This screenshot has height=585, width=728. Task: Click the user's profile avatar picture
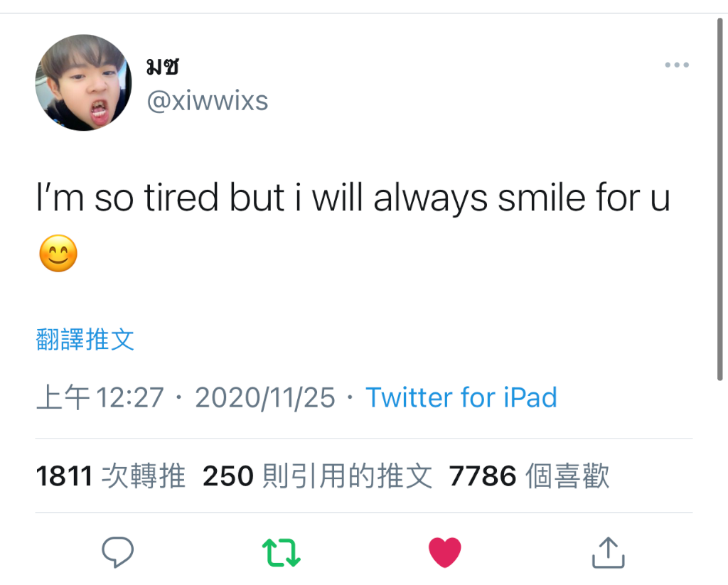[x=84, y=82]
